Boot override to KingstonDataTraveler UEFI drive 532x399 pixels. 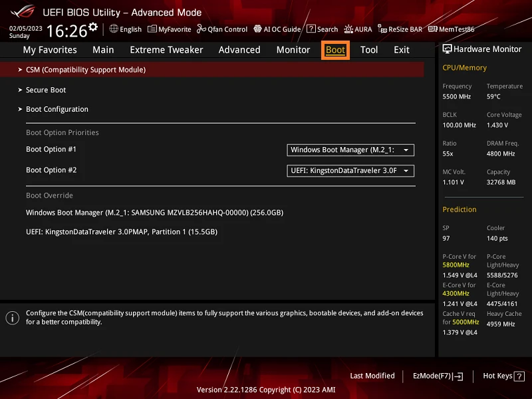pos(121,232)
